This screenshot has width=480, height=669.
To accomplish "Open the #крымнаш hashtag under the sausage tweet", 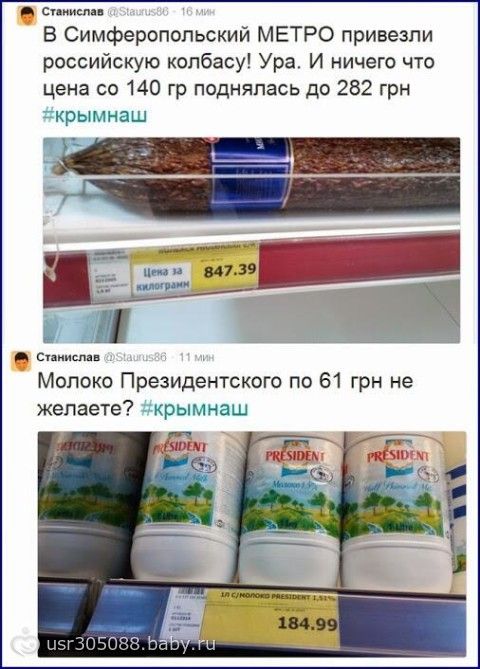I will point(95,115).
